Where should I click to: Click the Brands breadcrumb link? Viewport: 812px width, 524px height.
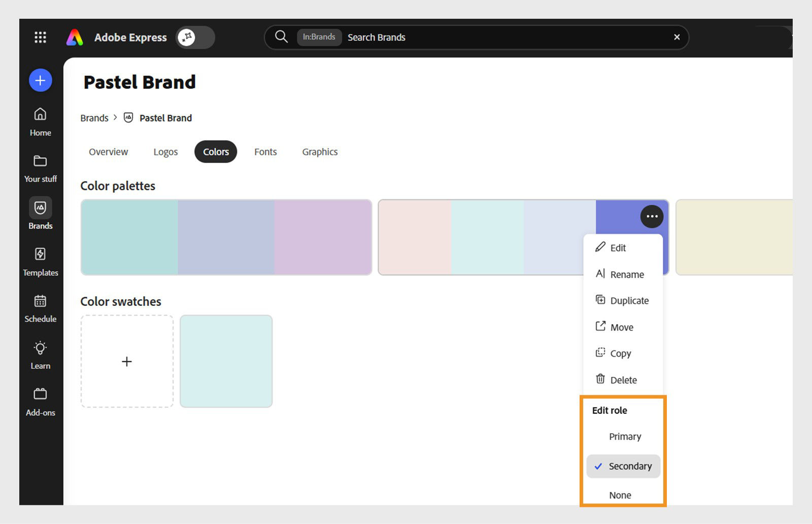click(94, 118)
